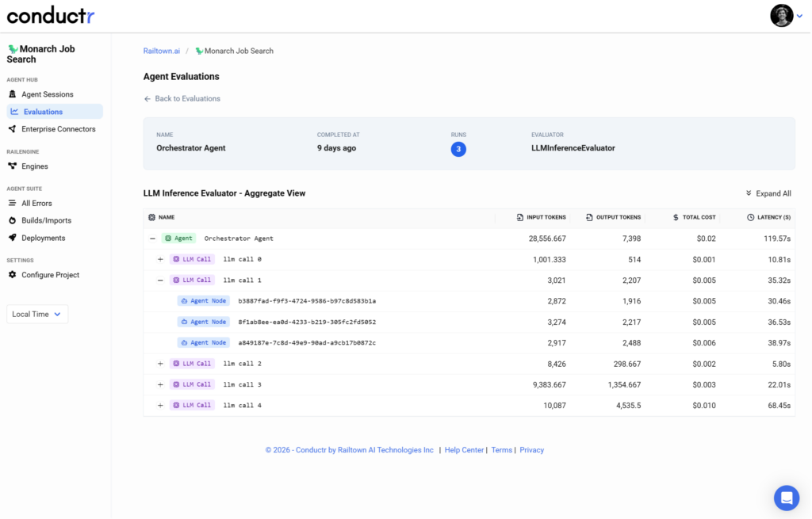Collapse the llm call 1 row
This screenshot has width=812, height=519.
pos(160,280)
